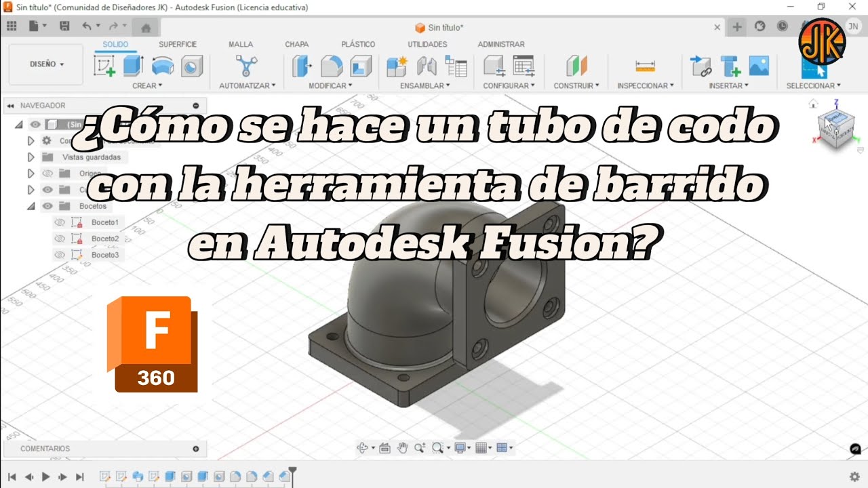Open the MODIFICAR dropdown menu
Image resolution: width=868 pixels, height=488 pixels.
331,86
